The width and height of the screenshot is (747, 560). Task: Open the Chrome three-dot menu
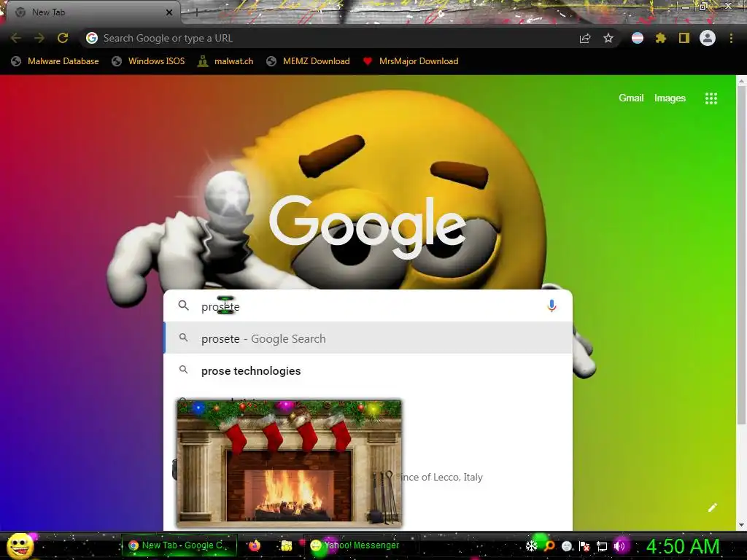(731, 38)
